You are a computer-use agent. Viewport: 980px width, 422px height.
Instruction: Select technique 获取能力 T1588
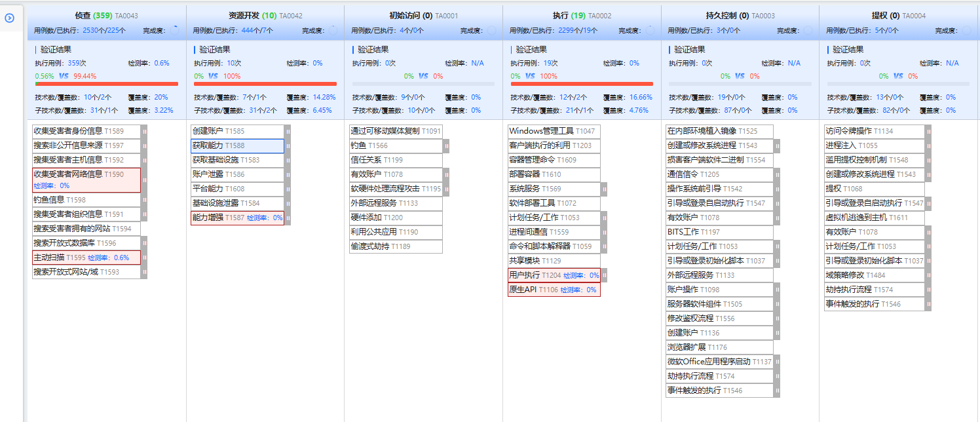[237, 145]
